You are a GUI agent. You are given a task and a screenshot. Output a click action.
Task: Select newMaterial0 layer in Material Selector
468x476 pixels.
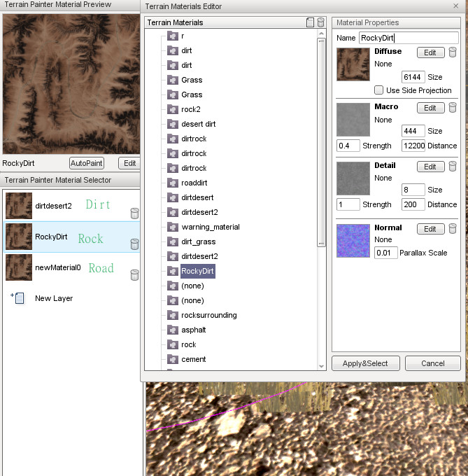coord(72,267)
